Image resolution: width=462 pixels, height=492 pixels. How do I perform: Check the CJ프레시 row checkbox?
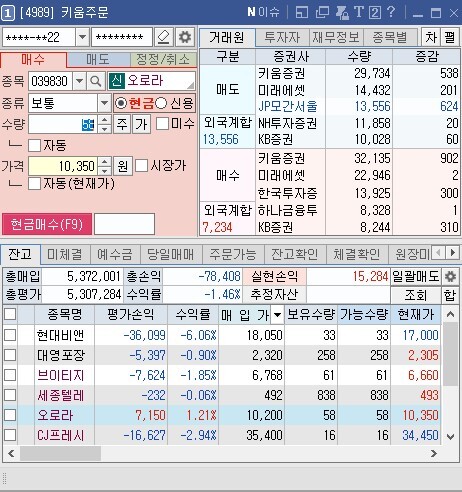click(10, 435)
